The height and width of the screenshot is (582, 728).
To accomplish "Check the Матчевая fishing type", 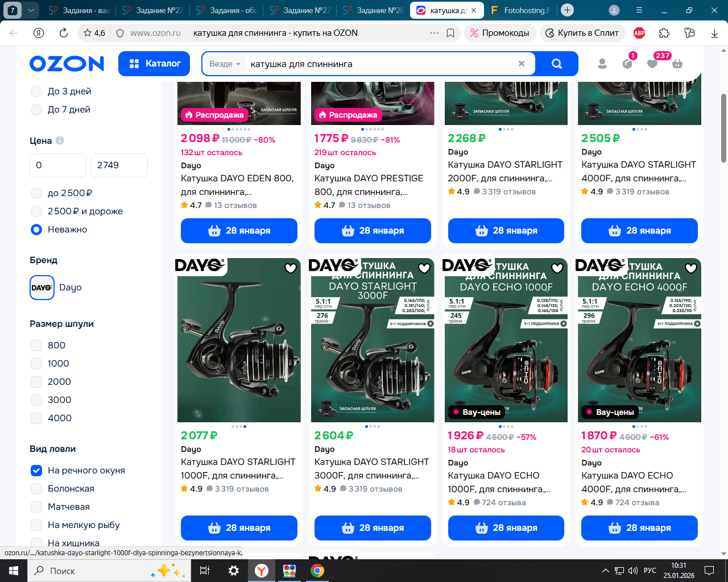I will point(36,507).
